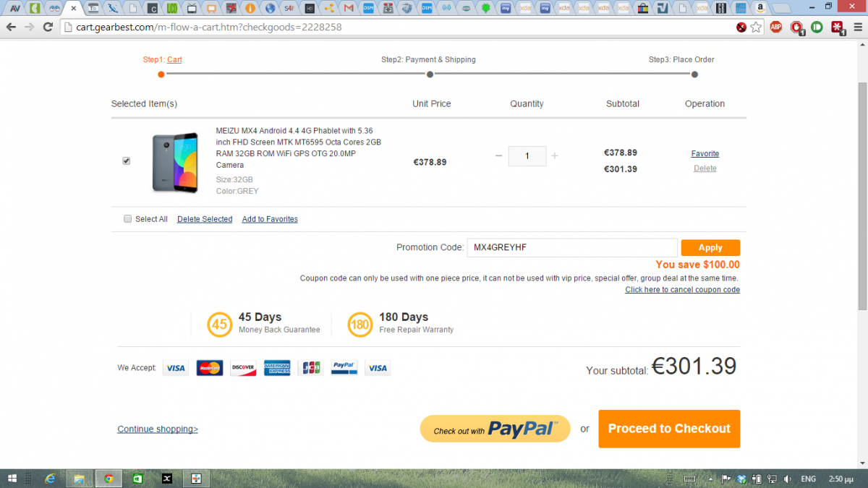Open the Windows Start button
Image resolution: width=868 pixels, height=488 pixels.
(x=13, y=479)
